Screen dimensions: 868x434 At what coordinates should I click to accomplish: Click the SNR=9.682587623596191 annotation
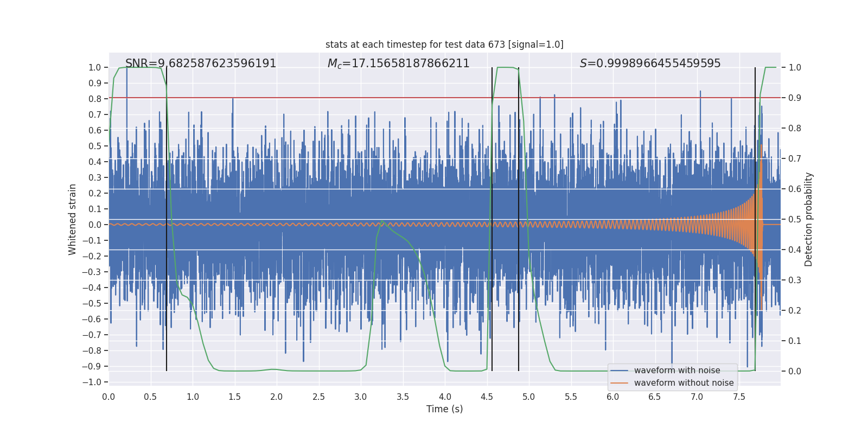201,63
